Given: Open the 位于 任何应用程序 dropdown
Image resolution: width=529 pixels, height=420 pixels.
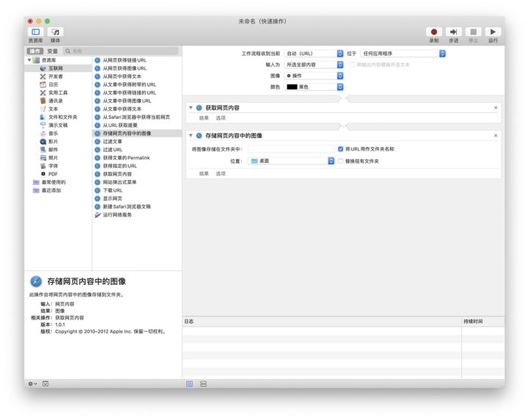Looking at the screenshot, I should (x=403, y=54).
